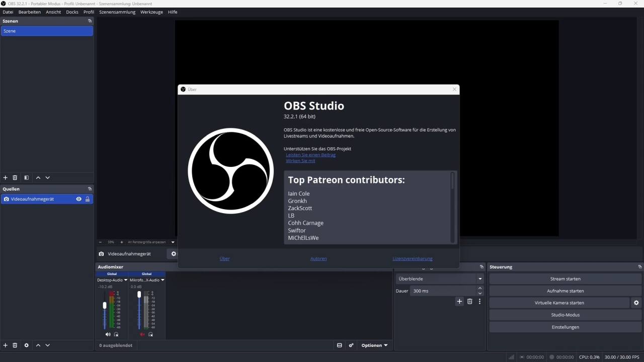
Task: Open the Werkzeuge menu
Action: (x=151, y=12)
